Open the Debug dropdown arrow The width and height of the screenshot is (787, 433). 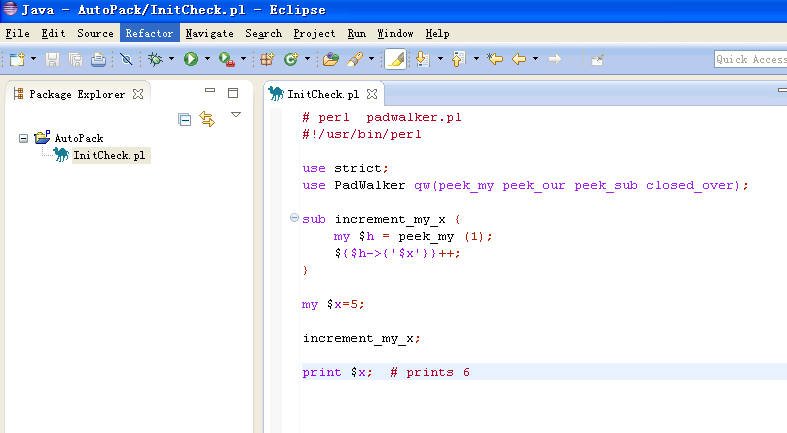click(x=172, y=59)
